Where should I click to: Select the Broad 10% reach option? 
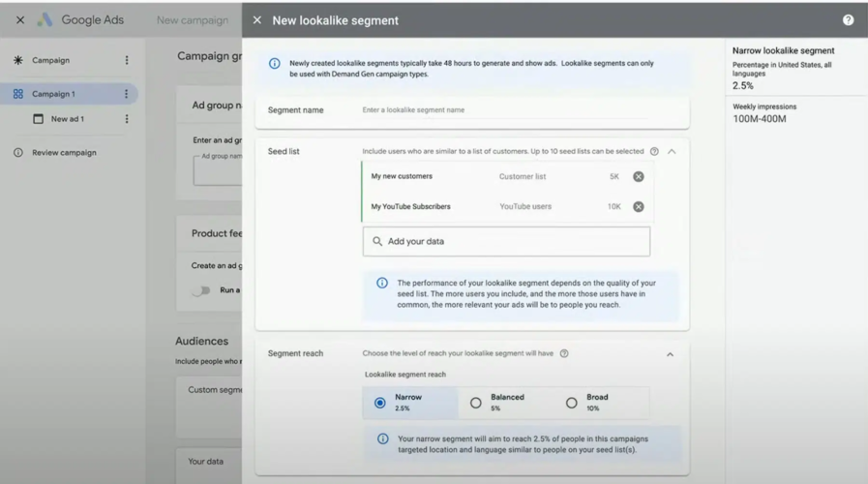[x=572, y=403]
